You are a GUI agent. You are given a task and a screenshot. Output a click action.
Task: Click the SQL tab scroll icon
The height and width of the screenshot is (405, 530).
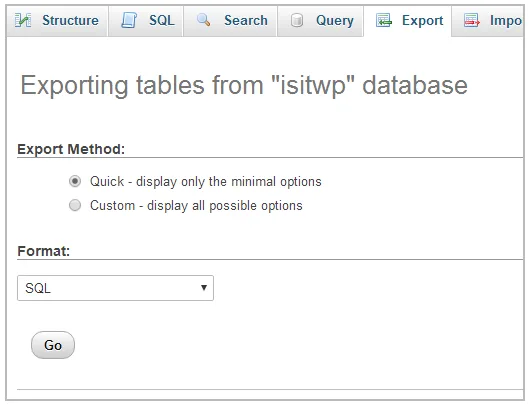coord(129,20)
